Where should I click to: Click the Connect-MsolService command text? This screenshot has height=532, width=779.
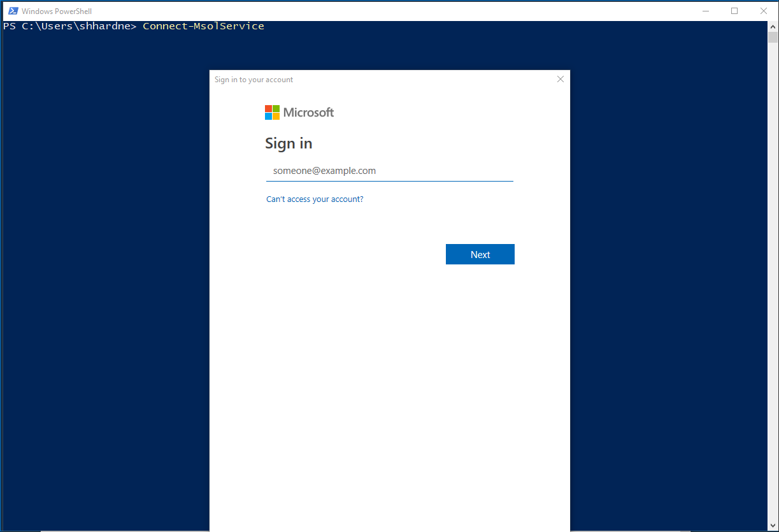[x=203, y=26]
